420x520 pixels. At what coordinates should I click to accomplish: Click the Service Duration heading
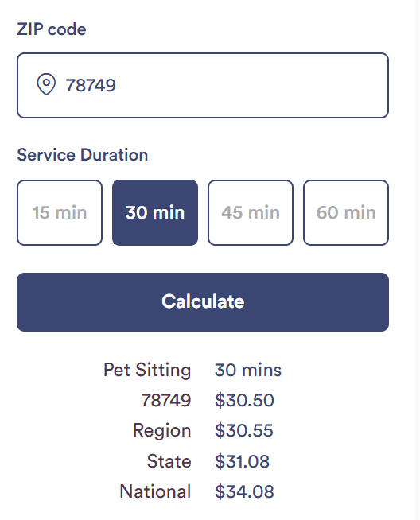click(x=82, y=155)
